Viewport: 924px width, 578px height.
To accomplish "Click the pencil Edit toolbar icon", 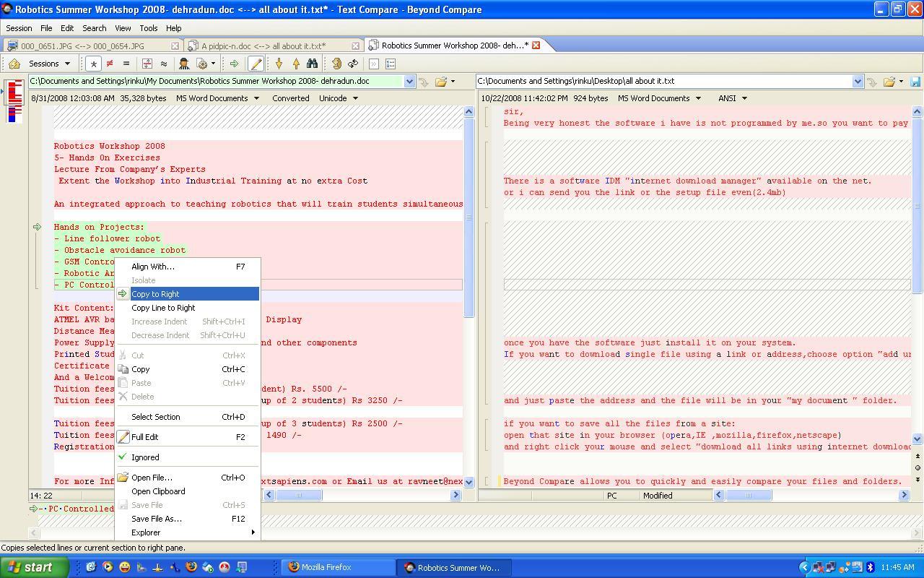I will point(256,64).
